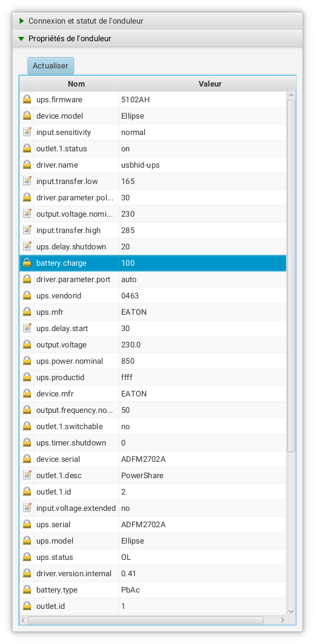Click lock icon beside ups.status
Screen dimensions: 315x644
coord(27,557)
